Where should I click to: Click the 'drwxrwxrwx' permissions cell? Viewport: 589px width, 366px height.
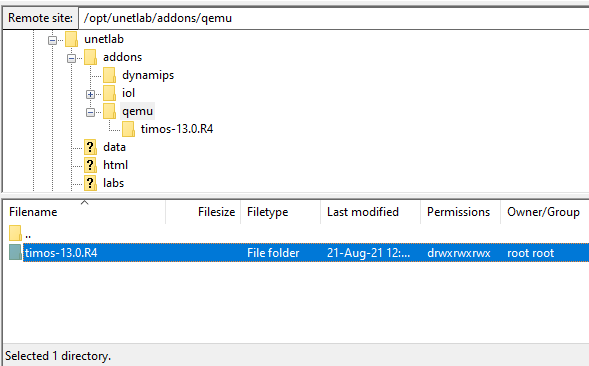tap(459, 253)
